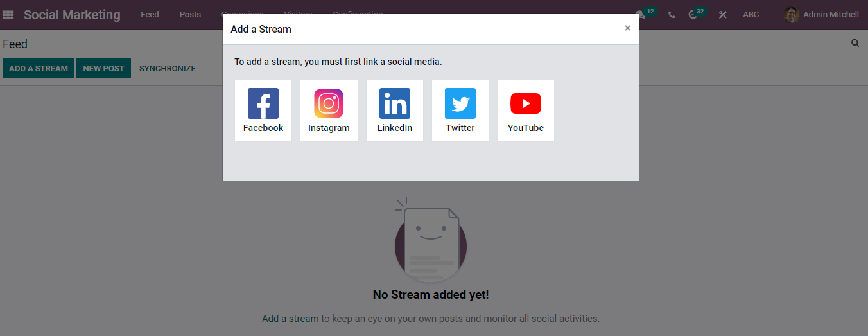Choose Instagram as social media

pos(329,111)
